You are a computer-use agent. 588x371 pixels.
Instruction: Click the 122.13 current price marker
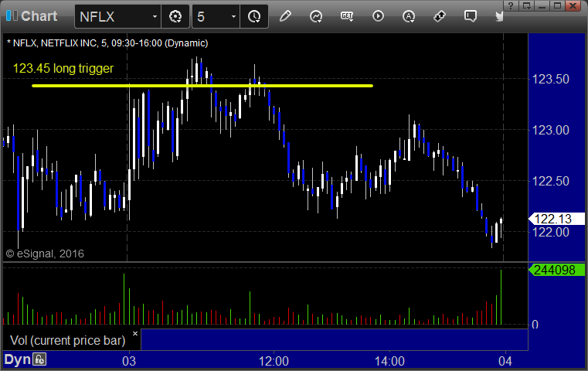point(556,219)
